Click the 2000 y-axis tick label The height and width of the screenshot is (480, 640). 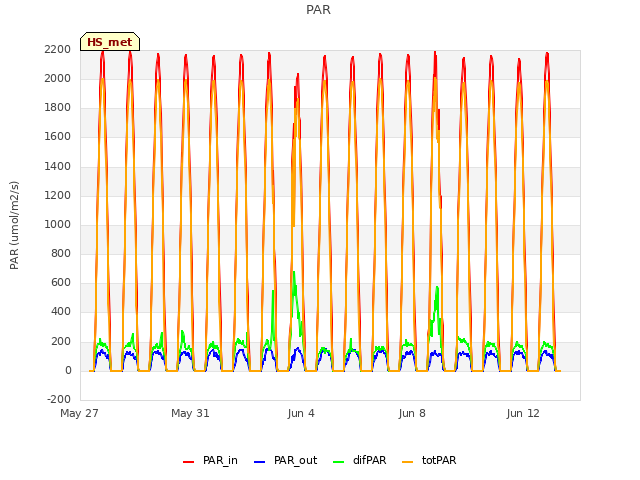click(58, 78)
